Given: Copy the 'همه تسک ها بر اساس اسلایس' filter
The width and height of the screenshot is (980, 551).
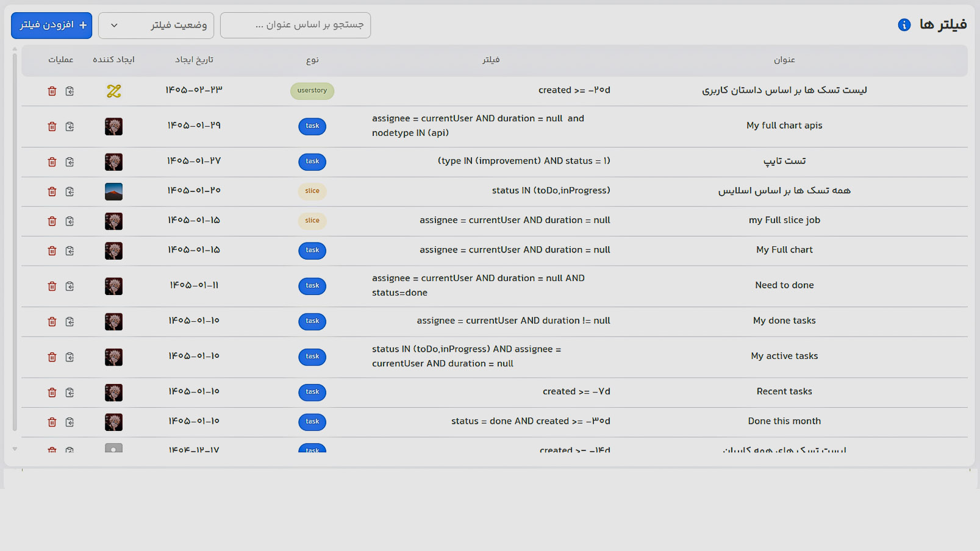Looking at the screenshot, I should (x=70, y=192).
